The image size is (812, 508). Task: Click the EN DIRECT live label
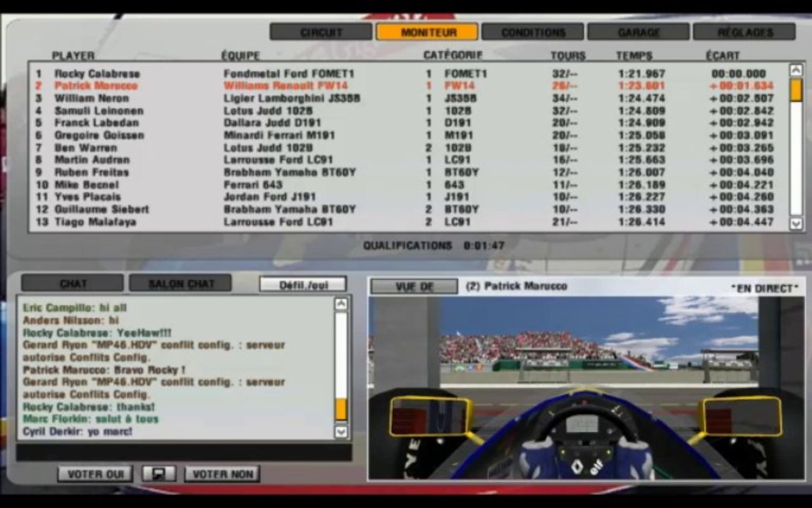coord(765,288)
